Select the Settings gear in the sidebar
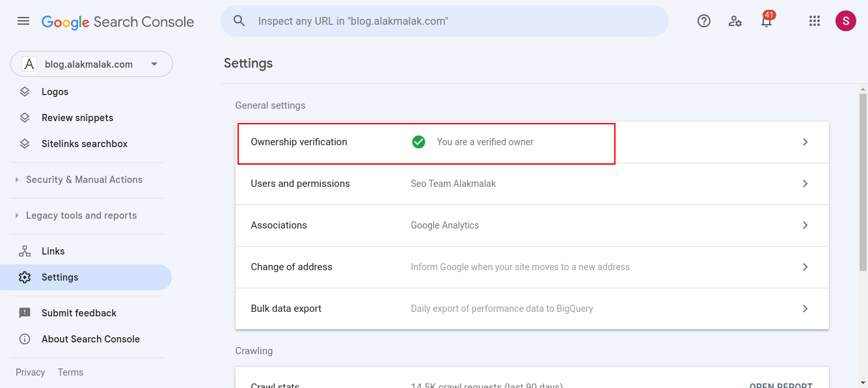This screenshot has height=388, width=868. (x=25, y=277)
